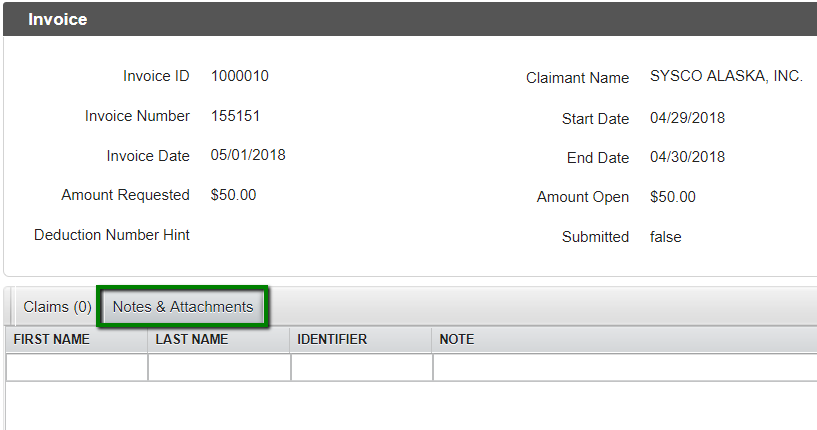The width and height of the screenshot is (817, 430).
Task: Click into the Identifier filter box
Action: point(361,368)
